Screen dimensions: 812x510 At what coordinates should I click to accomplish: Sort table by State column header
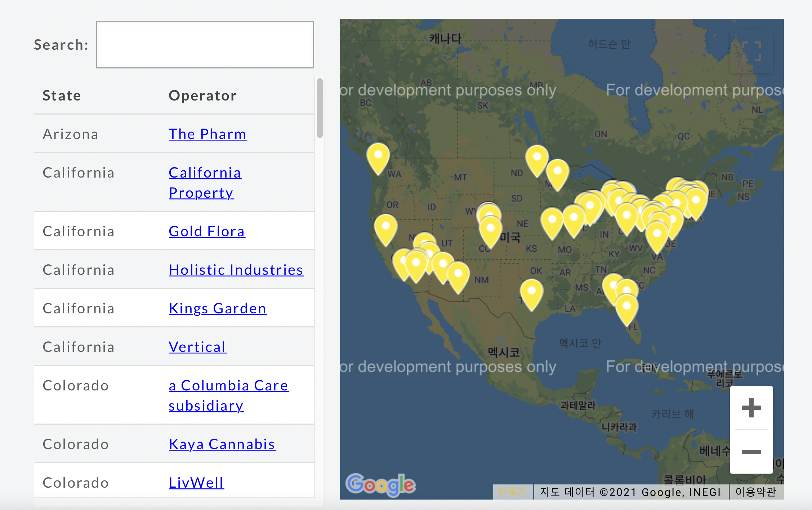pyautogui.click(x=62, y=95)
